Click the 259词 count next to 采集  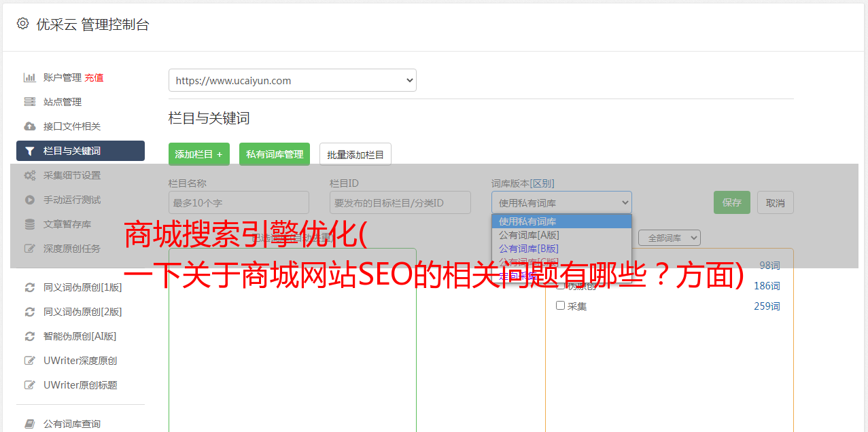coord(767,306)
